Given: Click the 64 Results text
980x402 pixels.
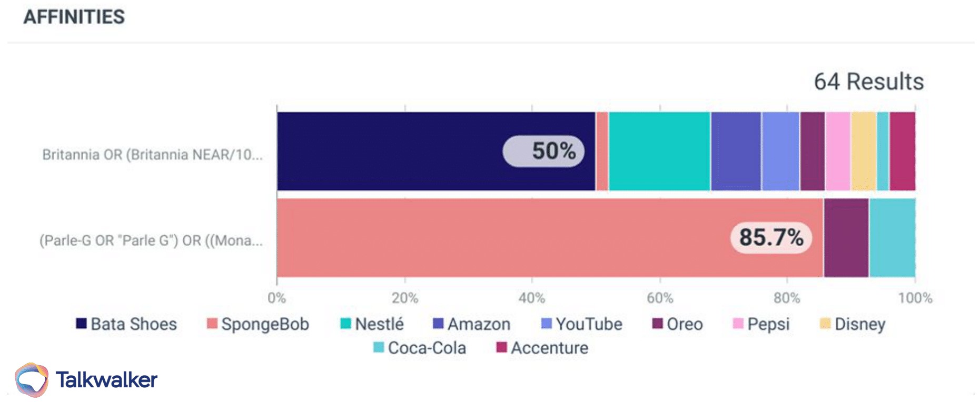Looking at the screenshot, I should coord(868,82).
